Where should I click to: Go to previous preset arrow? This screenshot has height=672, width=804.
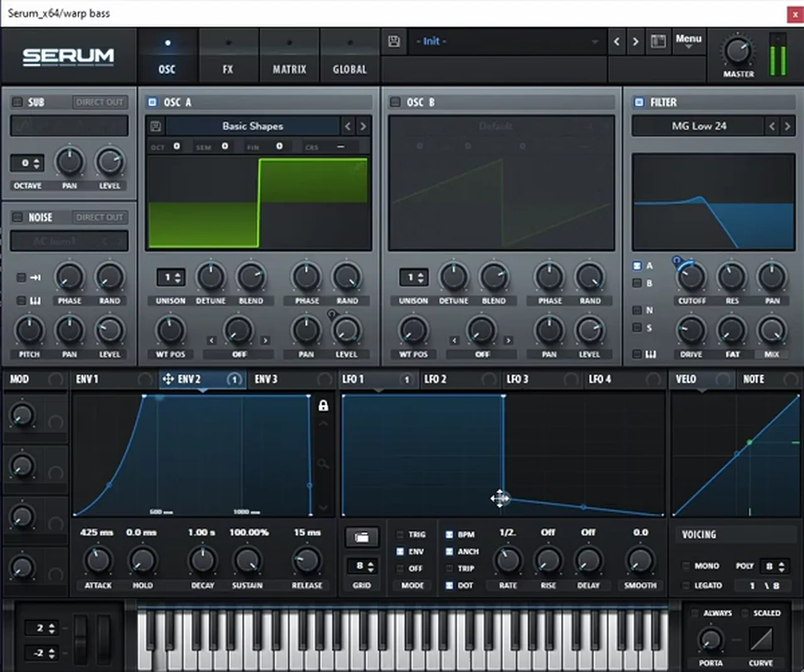[x=617, y=41]
